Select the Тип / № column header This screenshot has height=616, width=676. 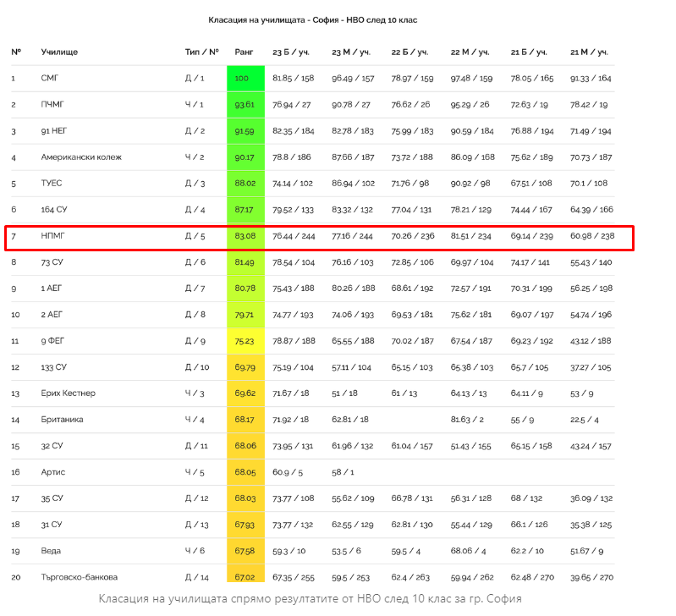coord(201,52)
